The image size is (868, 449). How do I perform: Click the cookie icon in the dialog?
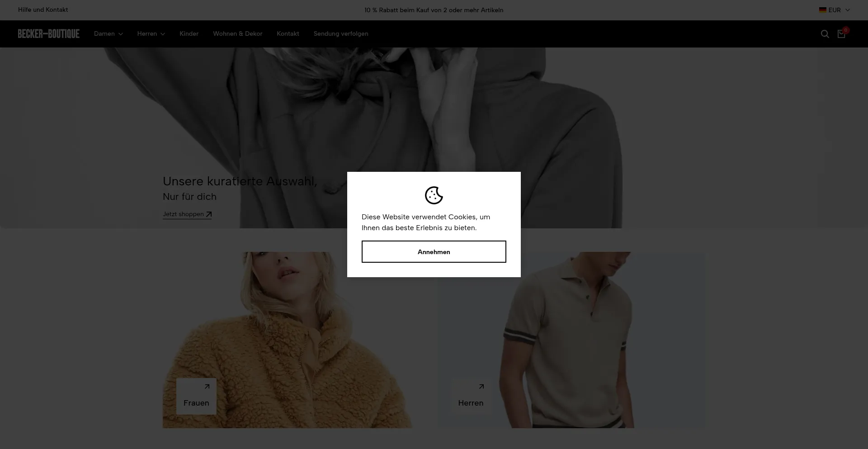click(434, 195)
